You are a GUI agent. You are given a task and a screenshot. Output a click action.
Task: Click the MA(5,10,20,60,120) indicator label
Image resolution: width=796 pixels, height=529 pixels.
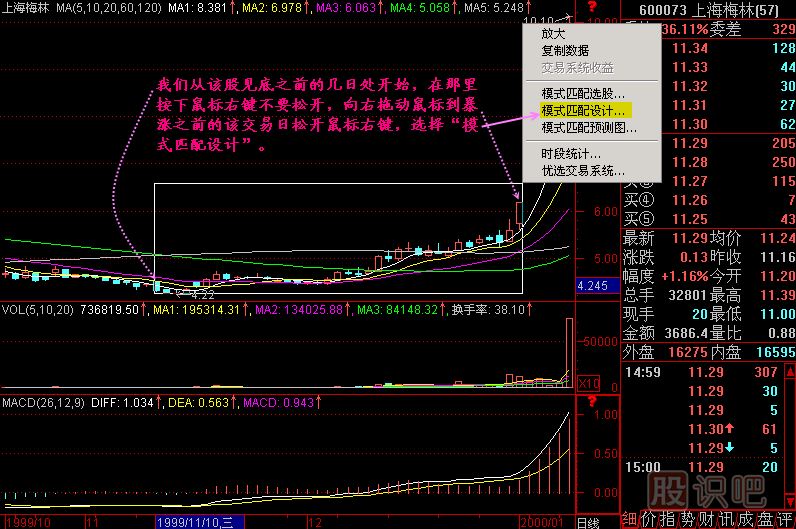click(x=109, y=8)
